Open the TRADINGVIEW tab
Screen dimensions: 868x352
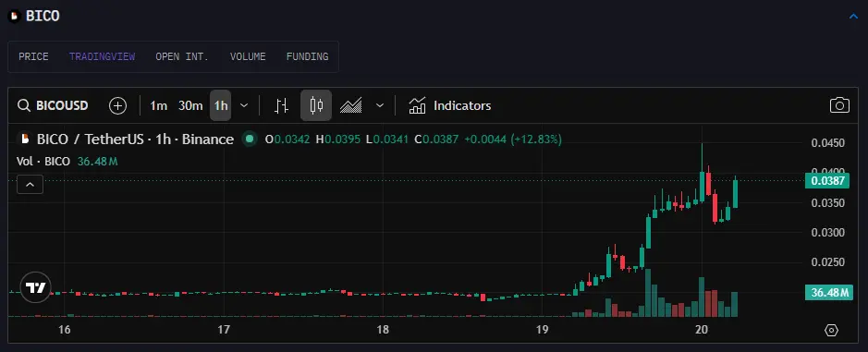102,56
